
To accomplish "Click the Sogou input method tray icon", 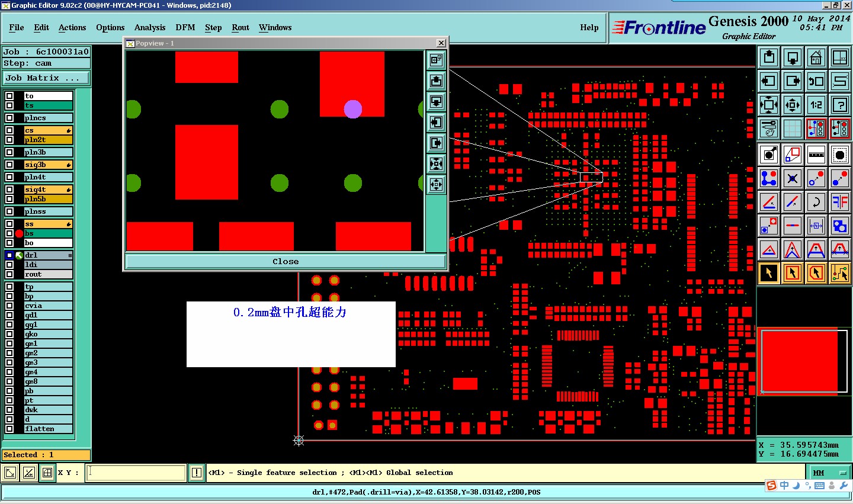I will coord(771,486).
